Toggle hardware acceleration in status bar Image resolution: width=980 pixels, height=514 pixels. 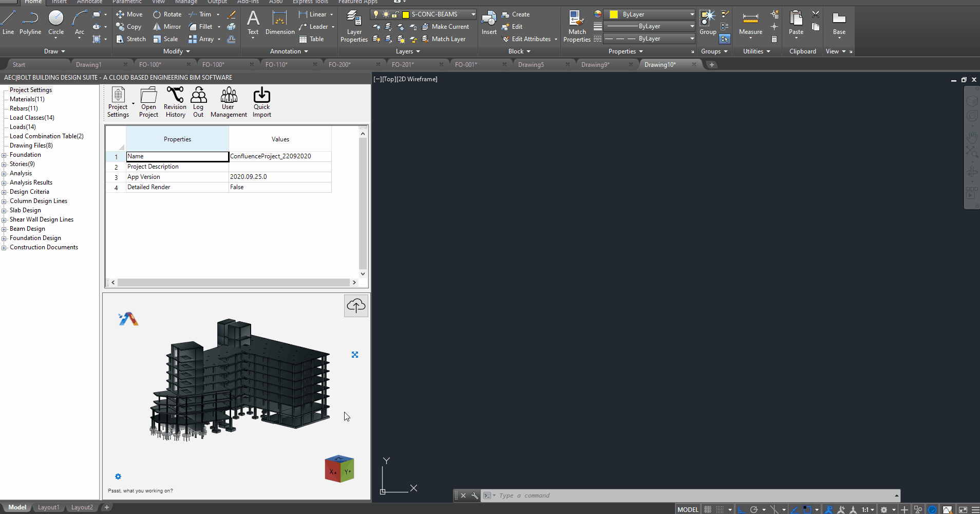click(932, 509)
